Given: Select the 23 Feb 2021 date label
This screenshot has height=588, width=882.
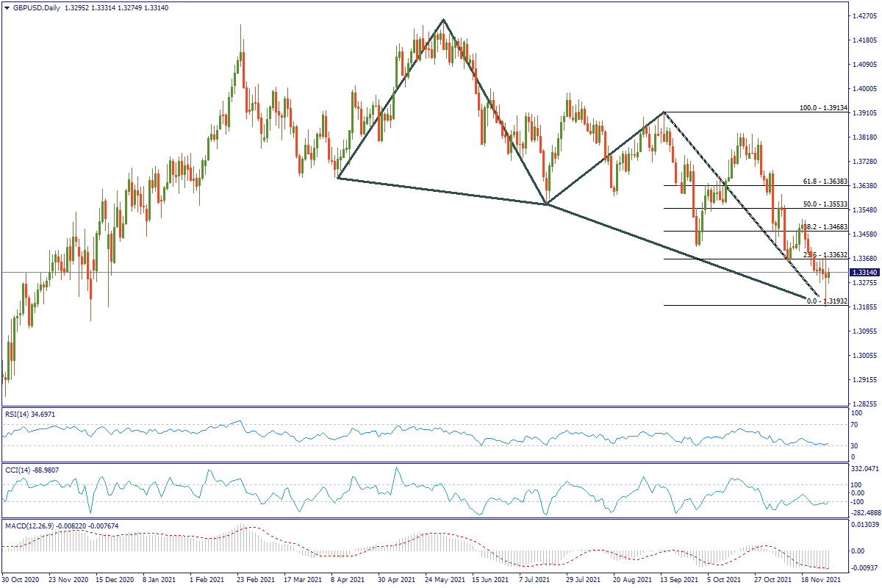Looking at the screenshot, I should click(x=254, y=579).
